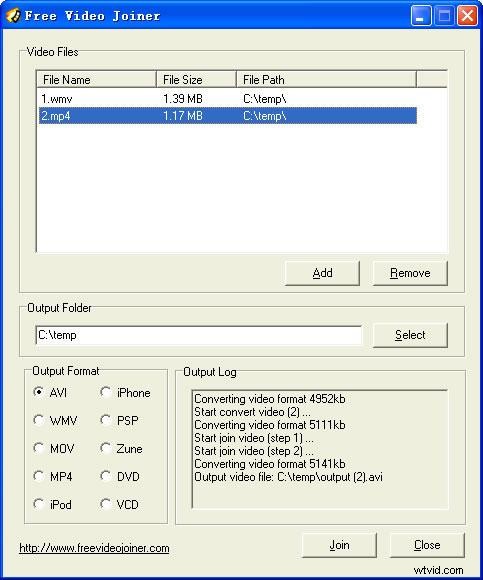483x580 pixels.
Task: Click into the Output Folder path field
Action: point(199,335)
